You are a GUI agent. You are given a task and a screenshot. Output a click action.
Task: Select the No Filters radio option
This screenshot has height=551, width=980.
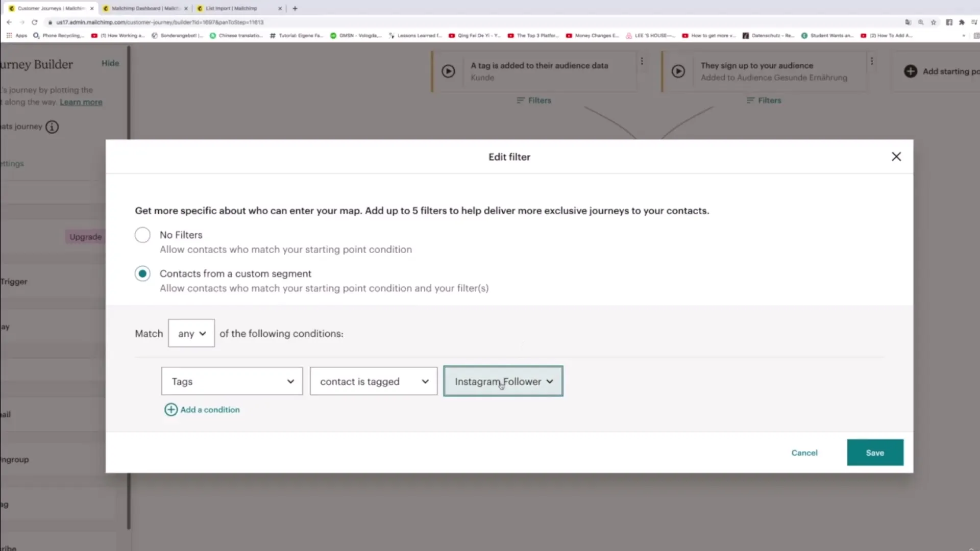pos(142,235)
